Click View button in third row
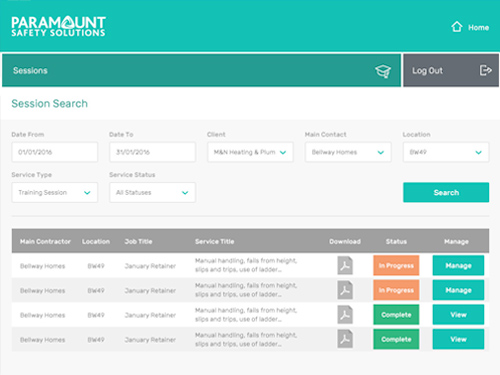The image size is (500, 375). pyautogui.click(x=458, y=315)
